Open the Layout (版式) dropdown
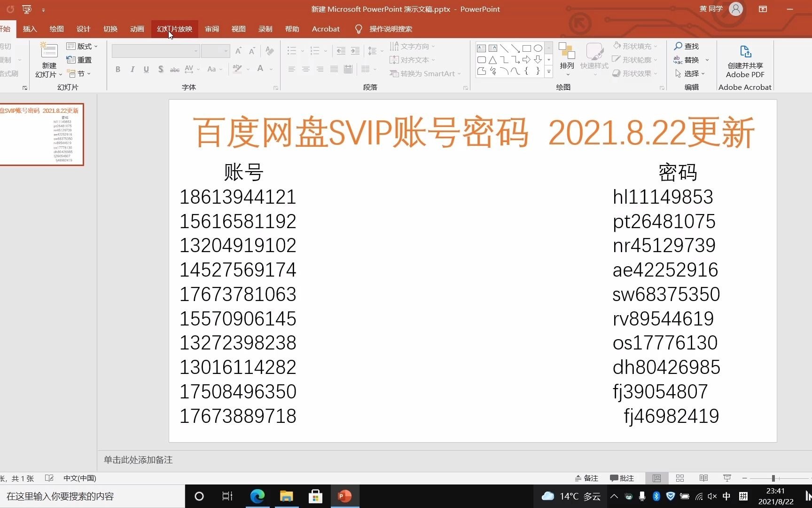Image resolution: width=812 pixels, height=508 pixels. [x=82, y=46]
